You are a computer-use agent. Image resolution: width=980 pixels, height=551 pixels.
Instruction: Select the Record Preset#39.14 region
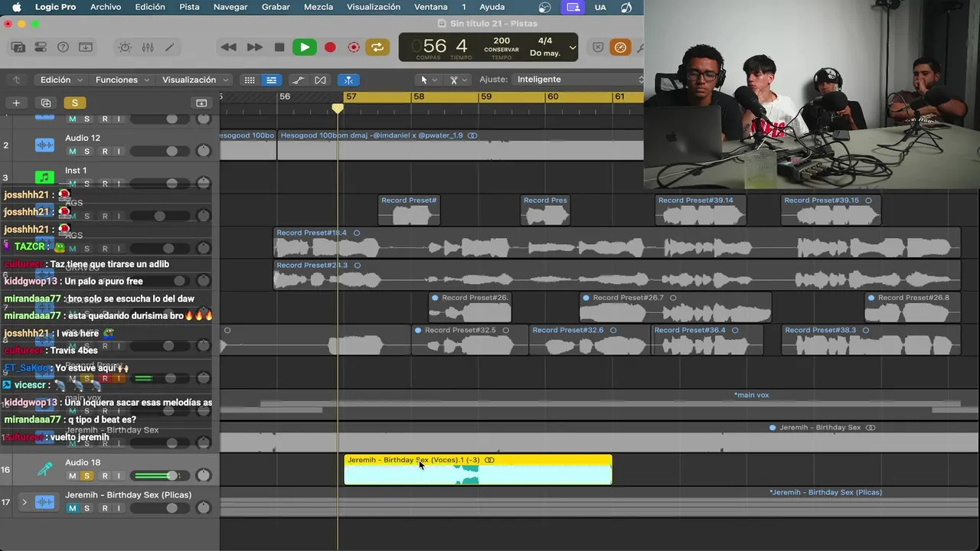click(701, 210)
